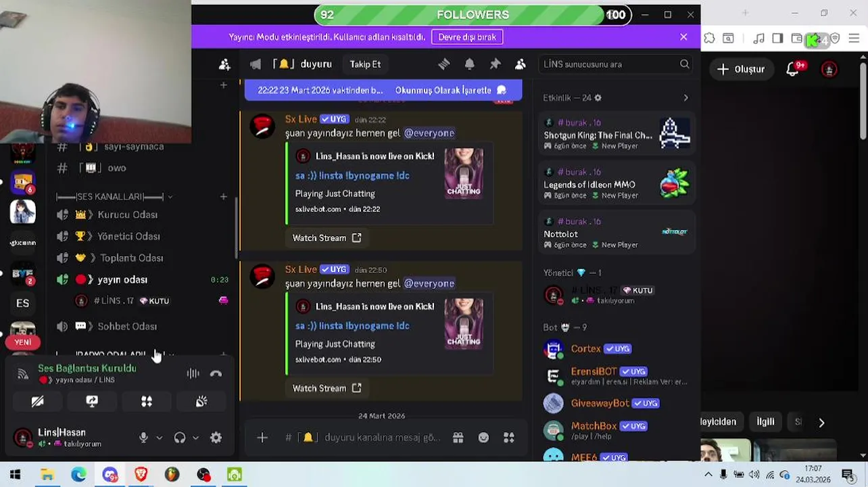The image size is (868, 487).
Task: Start an activity from voice panel
Action: point(147,402)
